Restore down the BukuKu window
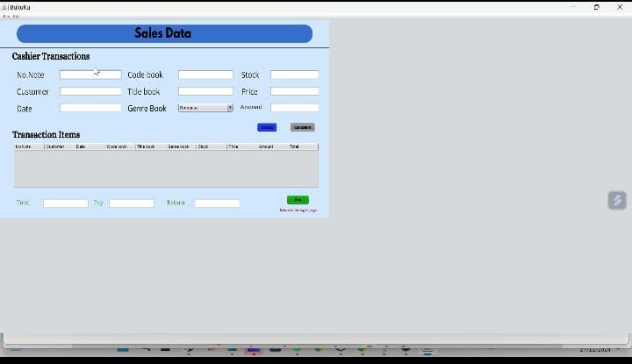 tap(596, 7)
